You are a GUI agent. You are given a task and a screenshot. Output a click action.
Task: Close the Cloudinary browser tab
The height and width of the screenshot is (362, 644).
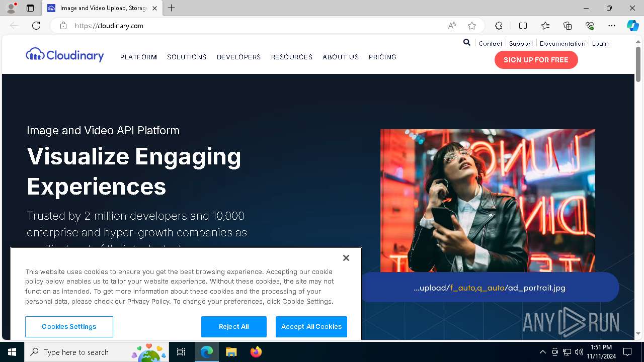[x=154, y=8]
